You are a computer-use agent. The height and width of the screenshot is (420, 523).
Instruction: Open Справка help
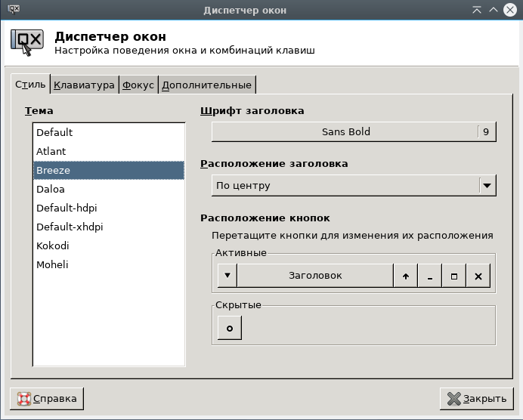pyautogui.click(x=47, y=398)
